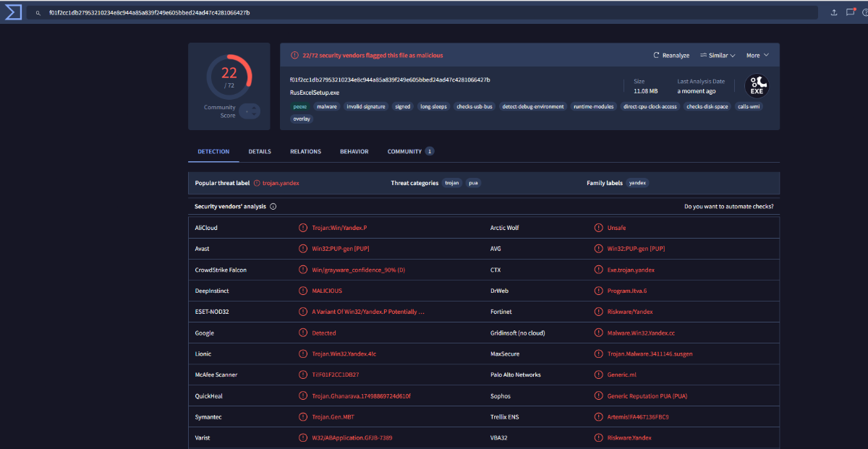
Task: Click the alert icon next to Exe.trojan.yandex
Action: [x=598, y=270]
